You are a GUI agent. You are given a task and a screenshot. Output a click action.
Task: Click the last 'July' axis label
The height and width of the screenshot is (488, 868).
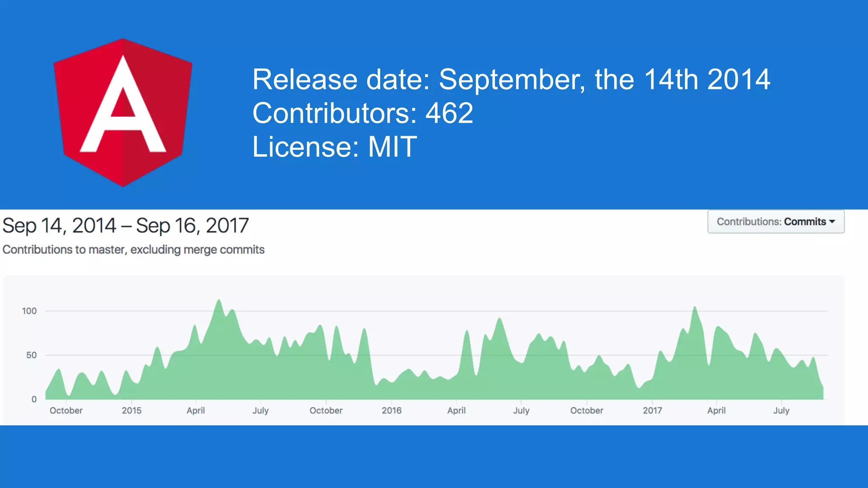[x=781, y=410]
